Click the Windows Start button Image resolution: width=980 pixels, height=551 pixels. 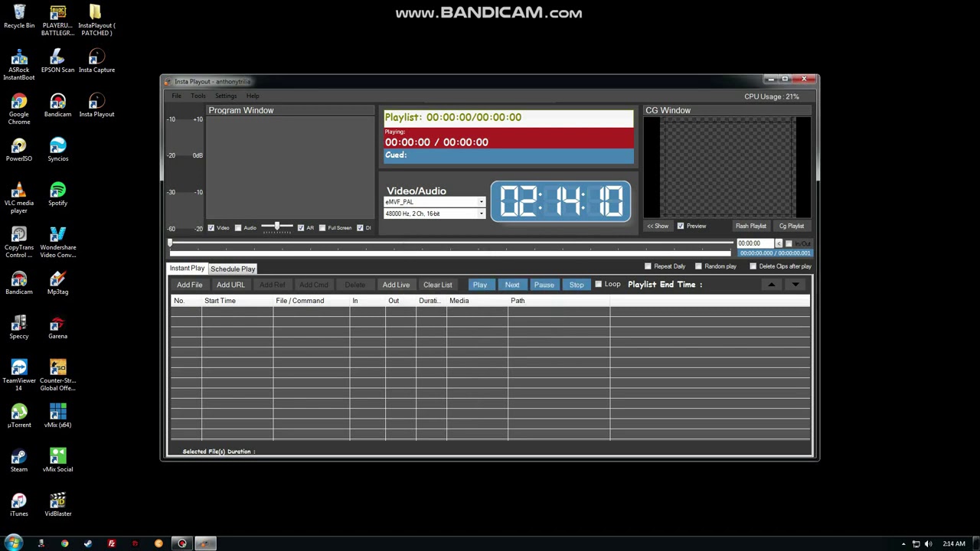coord(13,543)
